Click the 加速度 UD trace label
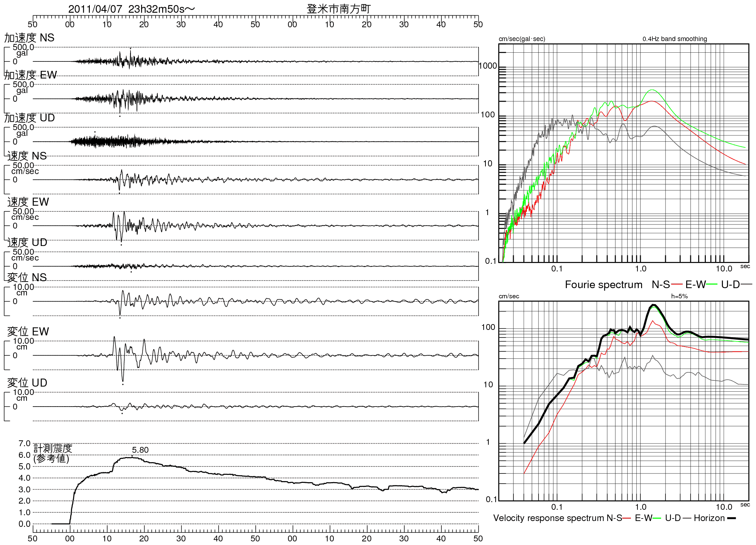Image resolution: width=756 pixels, height=545 pixels. click(29, 118)
